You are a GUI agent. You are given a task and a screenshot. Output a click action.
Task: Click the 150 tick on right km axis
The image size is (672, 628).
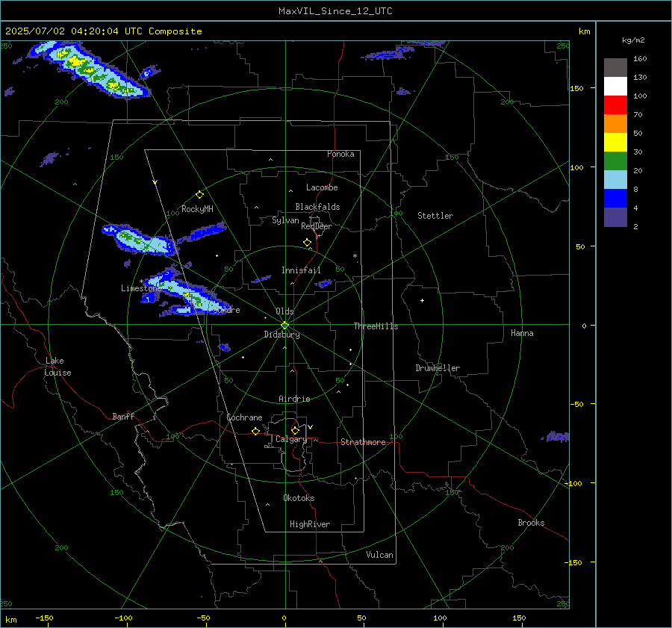(x=576, y=88)
